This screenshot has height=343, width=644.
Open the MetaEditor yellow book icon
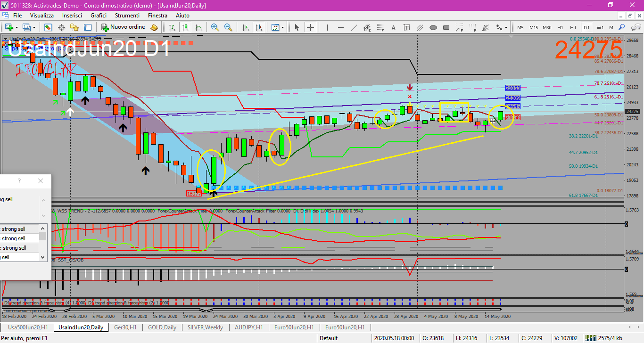[154, 27]
